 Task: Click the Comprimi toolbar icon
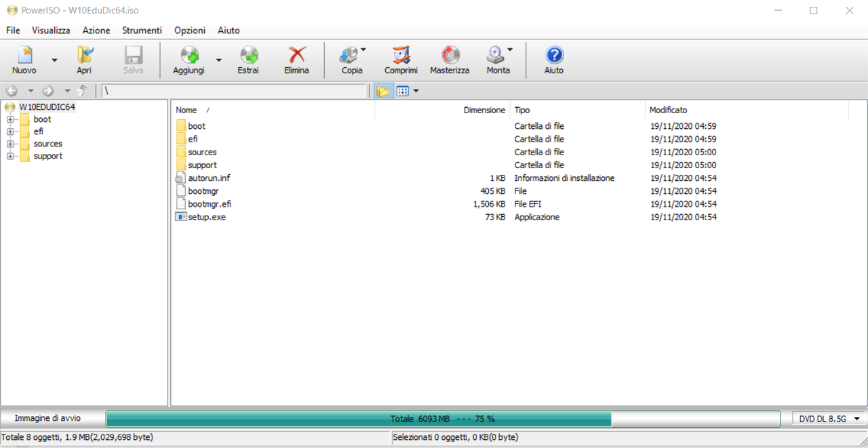point(401,55)
